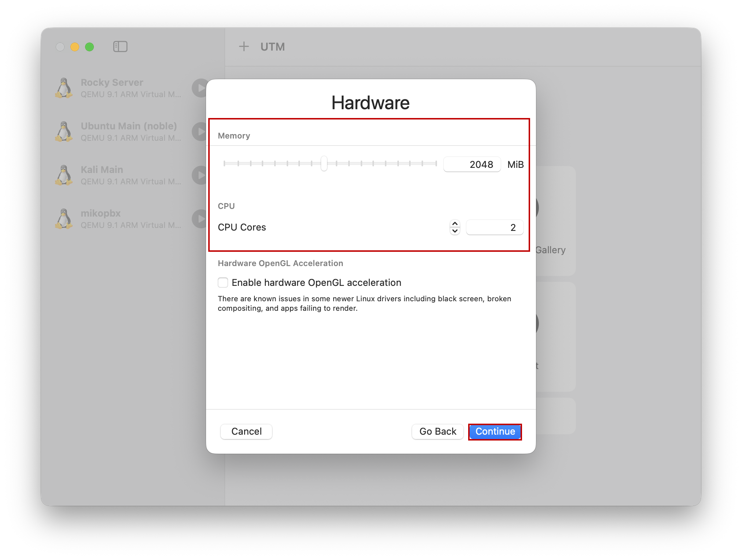Enable hardware OpenGL acceleration checkbox
This screenshot has width=742, height=560.
pyautogui.click(x=223, y=283)
